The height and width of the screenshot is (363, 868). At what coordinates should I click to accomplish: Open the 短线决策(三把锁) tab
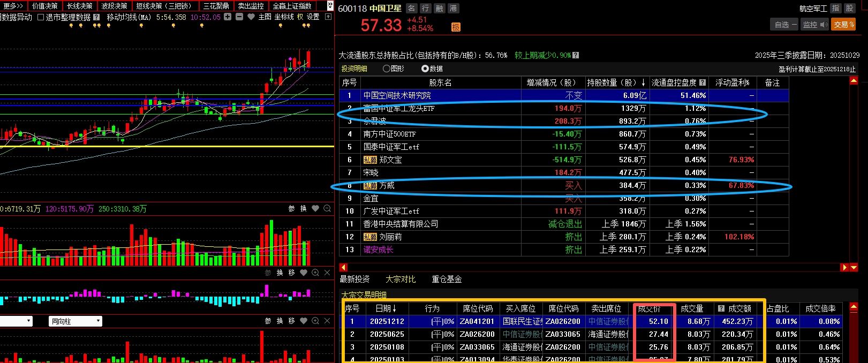click(165, 6)
